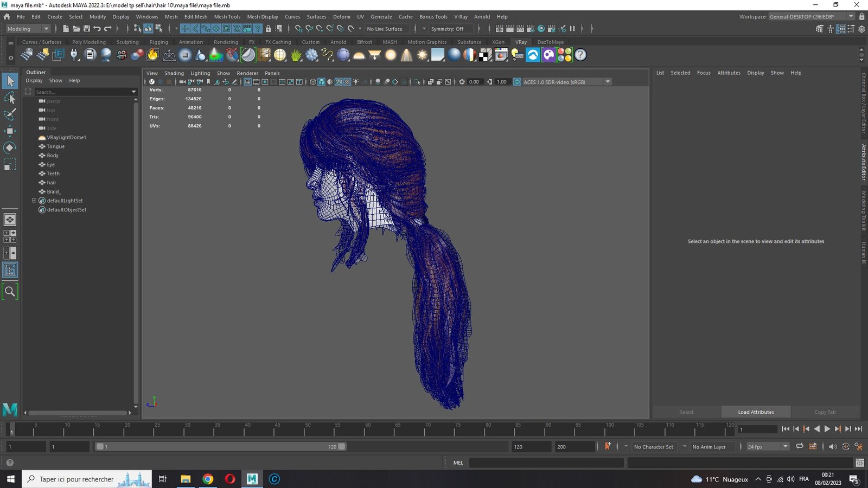Screen dimensions: 868x488
Task: Open Chrome from the Windows taskbar
Action: click(x=208, y=479)
